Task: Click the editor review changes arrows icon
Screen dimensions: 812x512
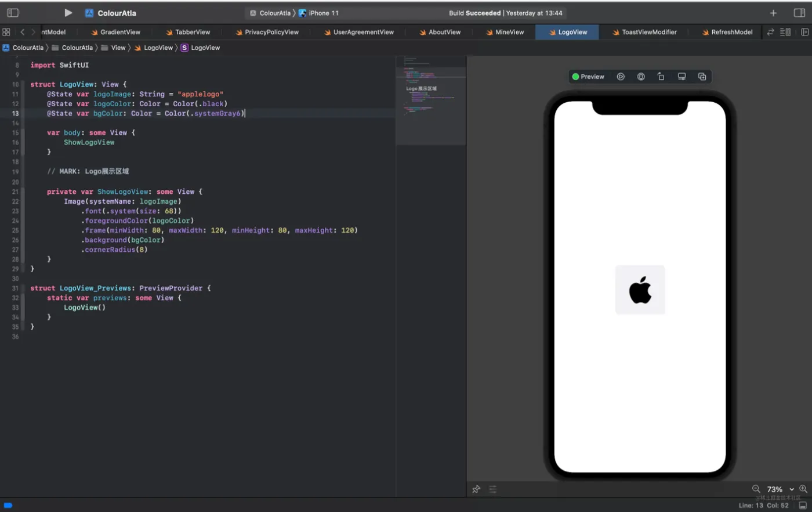Action: (770, 32)
